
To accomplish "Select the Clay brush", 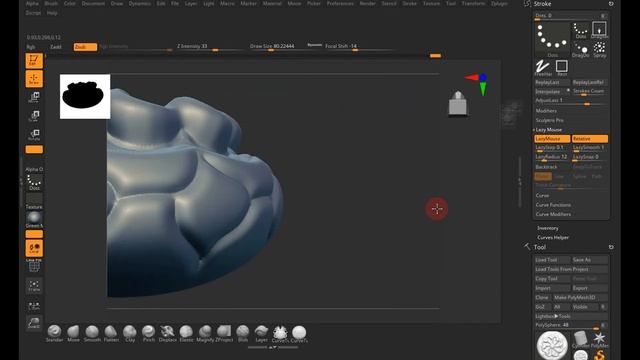I will (130, 333).
